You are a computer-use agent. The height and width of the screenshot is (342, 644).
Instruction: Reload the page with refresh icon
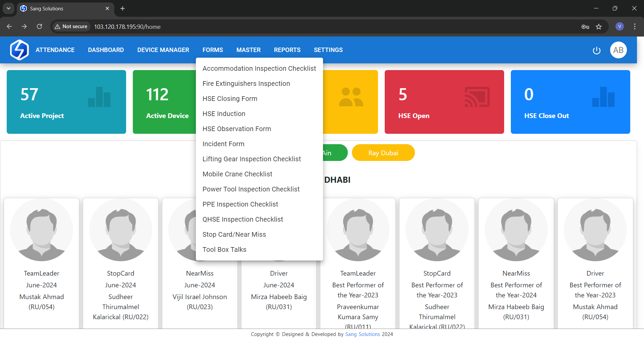39,26
